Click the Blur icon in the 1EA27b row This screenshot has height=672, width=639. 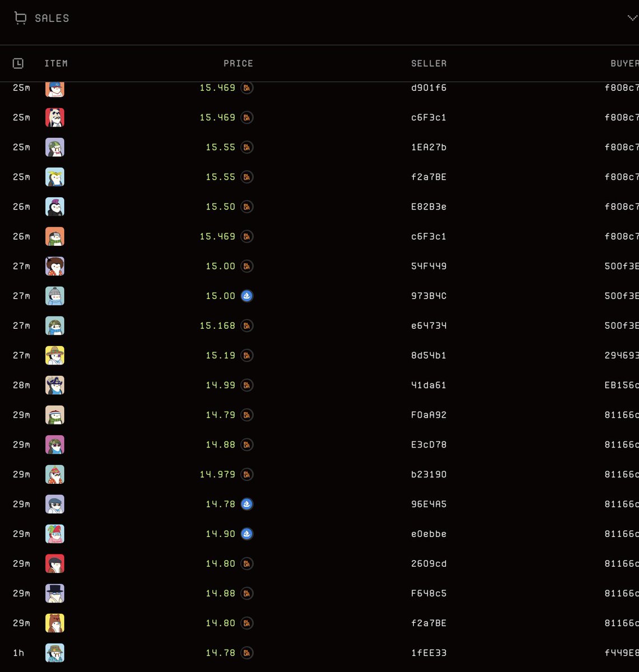(247, 147)
